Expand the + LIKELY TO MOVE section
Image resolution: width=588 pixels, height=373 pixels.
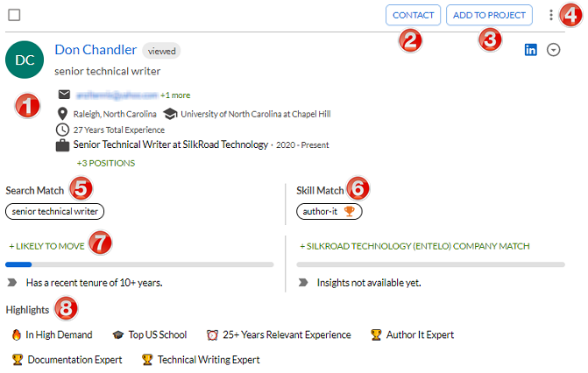point(46,246)
